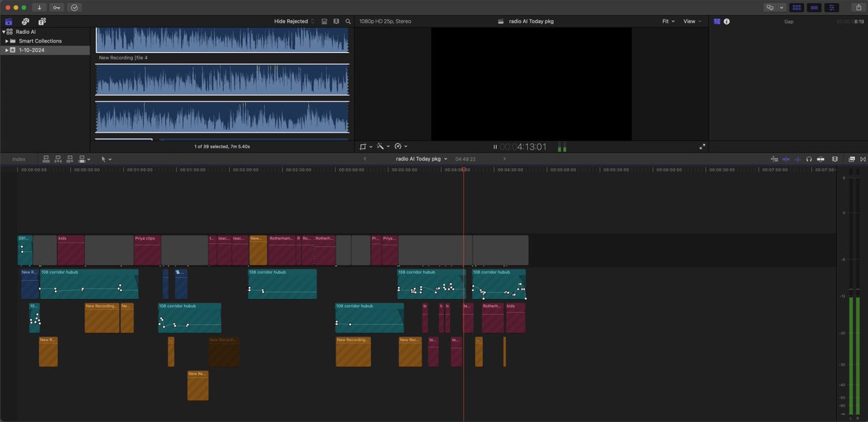Viewport: 868px width, 422px height.
Task: Toggle full screen viewer arrows icon
Action: pyautogui.click(x=702, y=146)
